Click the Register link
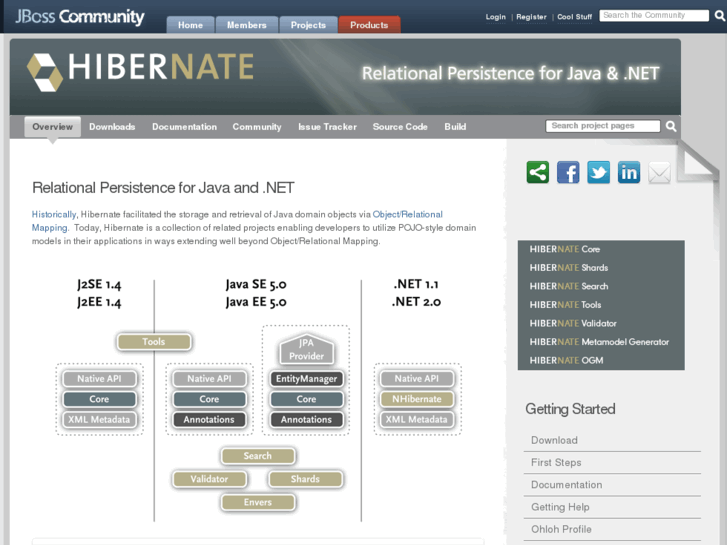This screenshot has width=727, height=545. [531, 17]
